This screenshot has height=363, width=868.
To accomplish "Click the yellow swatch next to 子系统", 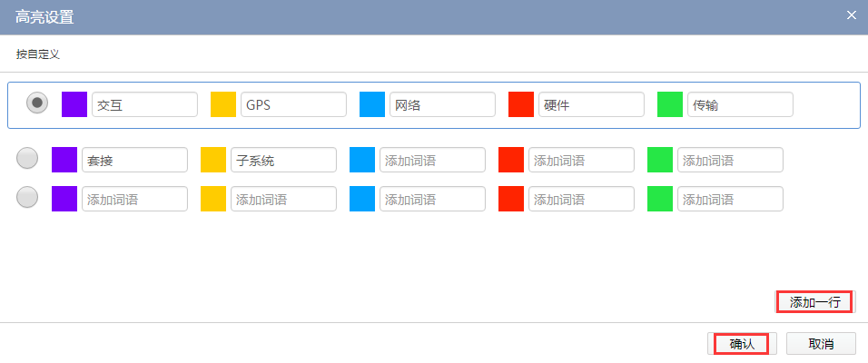I will click(x=213, y=160).
